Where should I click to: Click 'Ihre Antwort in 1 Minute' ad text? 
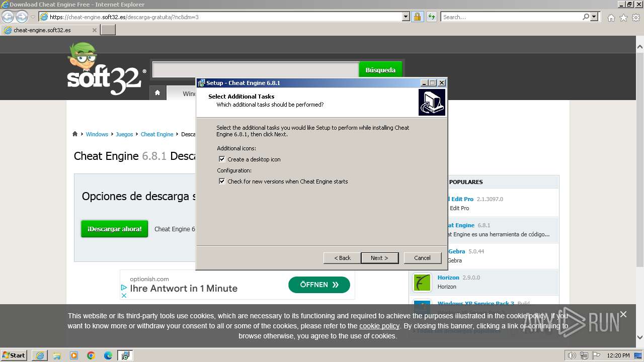184,288
